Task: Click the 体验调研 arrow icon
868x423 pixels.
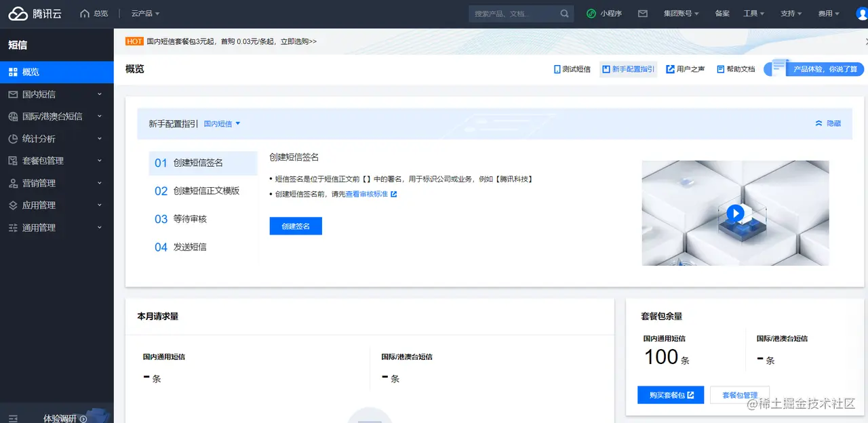Action: 83,419
